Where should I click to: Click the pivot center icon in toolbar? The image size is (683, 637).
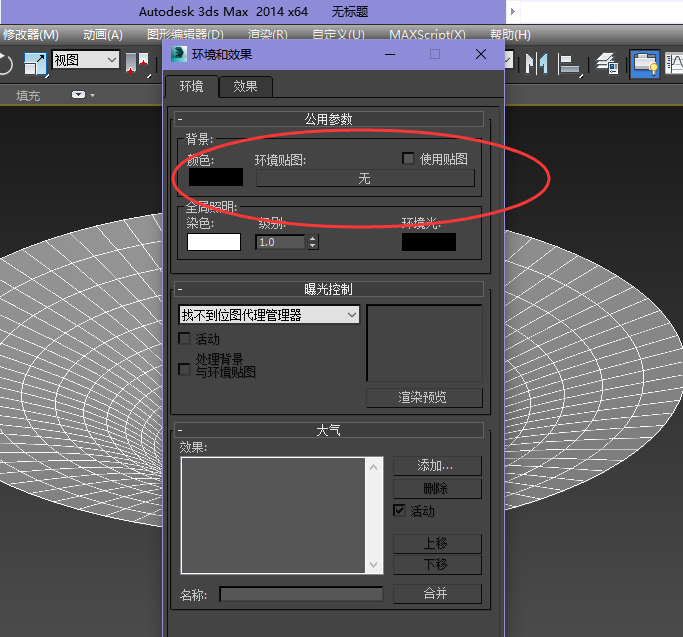(137, 64)
